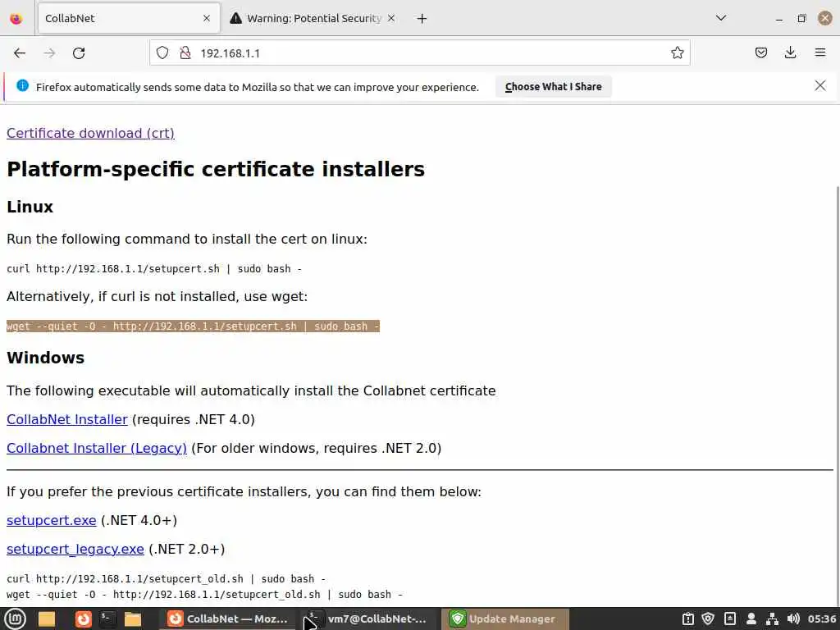Click the Windows heading
This screenshot has width=840, height=630.
46,358
